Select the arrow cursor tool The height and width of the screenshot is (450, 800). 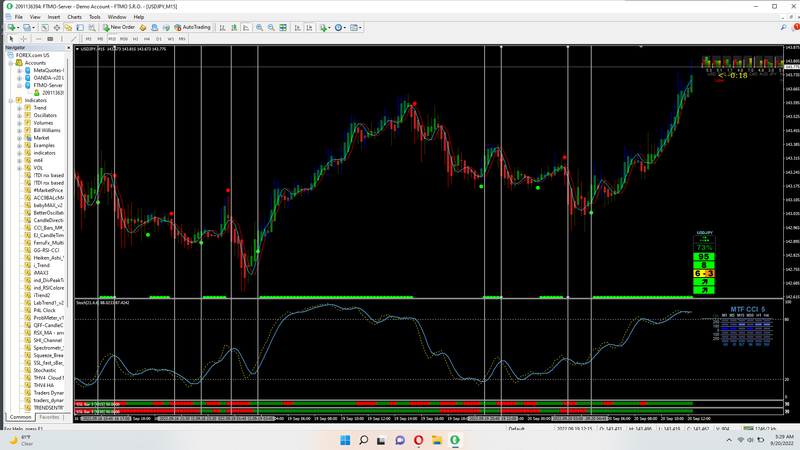coord(10,38)
